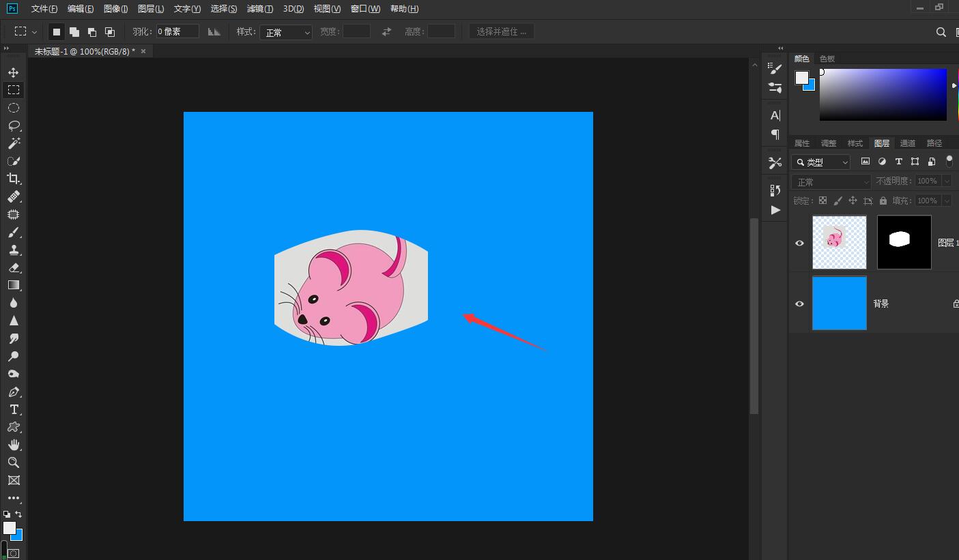The image size is (959, 560).
Task: Expand the layer blend mode 正常 dropdown
Action: pyautogui.click(x=831, y=181)
